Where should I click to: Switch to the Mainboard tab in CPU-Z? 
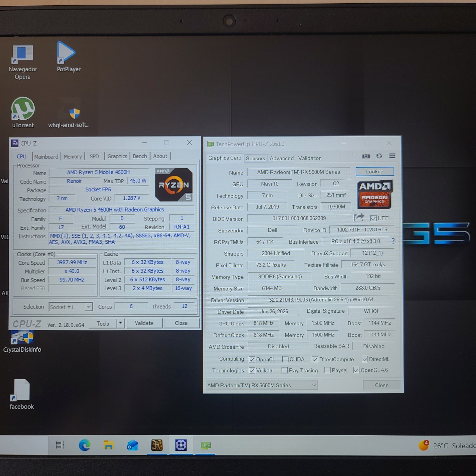pyautogui.click(x=46, y=156)
